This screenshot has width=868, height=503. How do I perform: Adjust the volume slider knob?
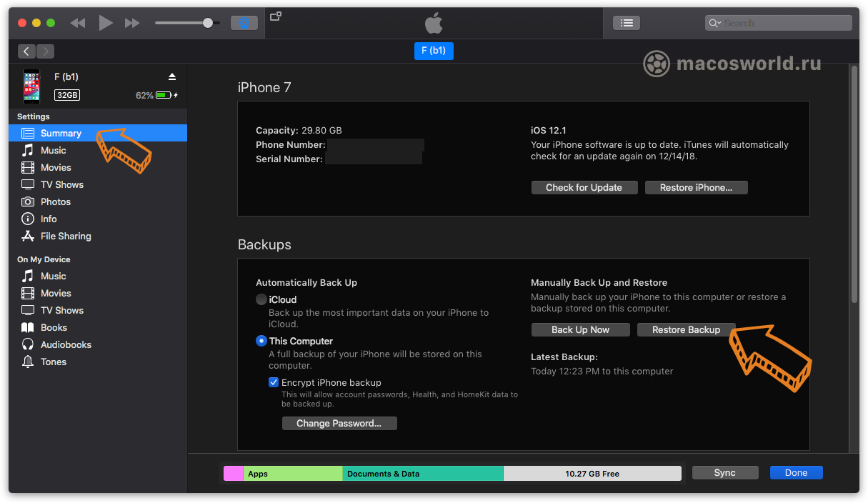click(x=208, y=23)
